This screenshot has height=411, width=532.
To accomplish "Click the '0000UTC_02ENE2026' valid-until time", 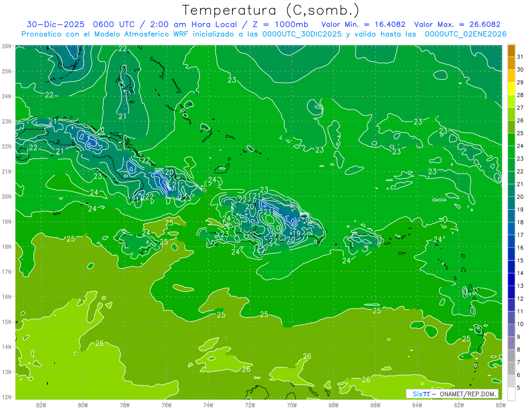I will pyautogui.click(x=465, y=34).
